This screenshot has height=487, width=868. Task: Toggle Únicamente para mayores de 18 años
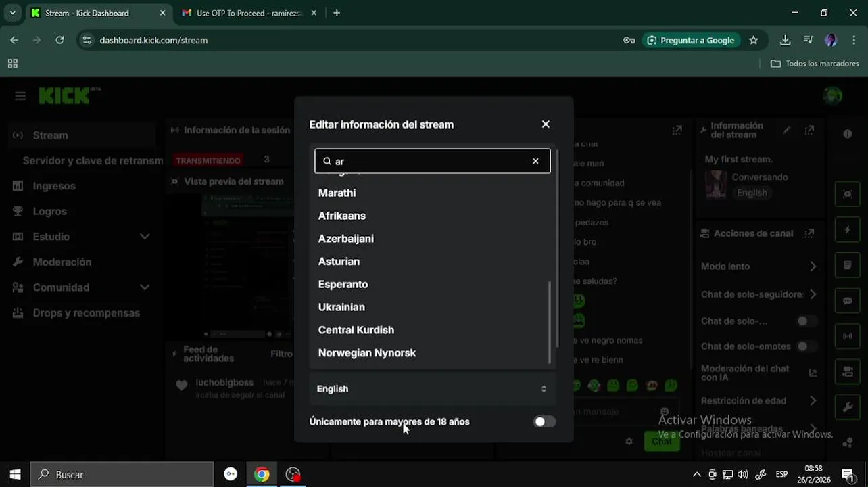(x=544, y=421)
